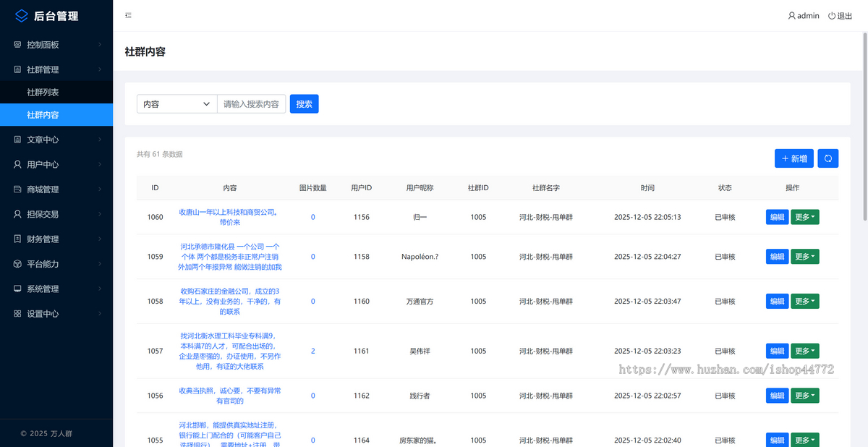The height and width of the screenshot is (447, 868).
Task: Click the blue 搜索 button
Action: coord(304,104)
